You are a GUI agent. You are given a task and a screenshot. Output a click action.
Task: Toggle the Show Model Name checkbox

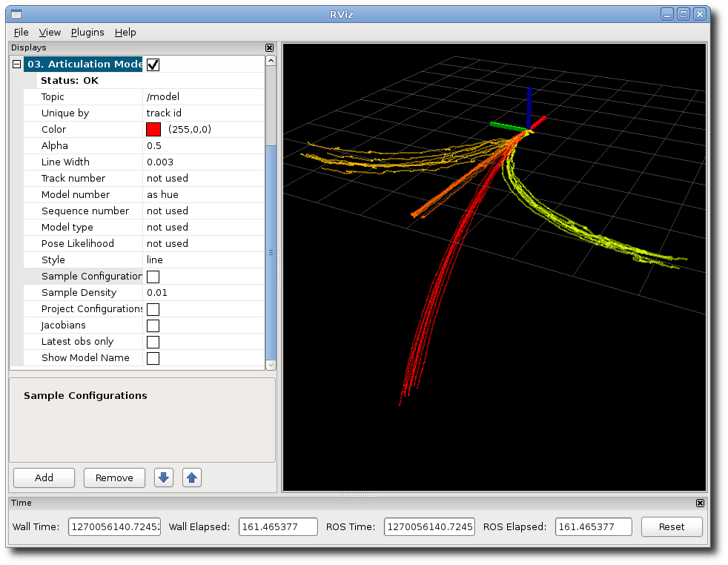click(153, 358)
